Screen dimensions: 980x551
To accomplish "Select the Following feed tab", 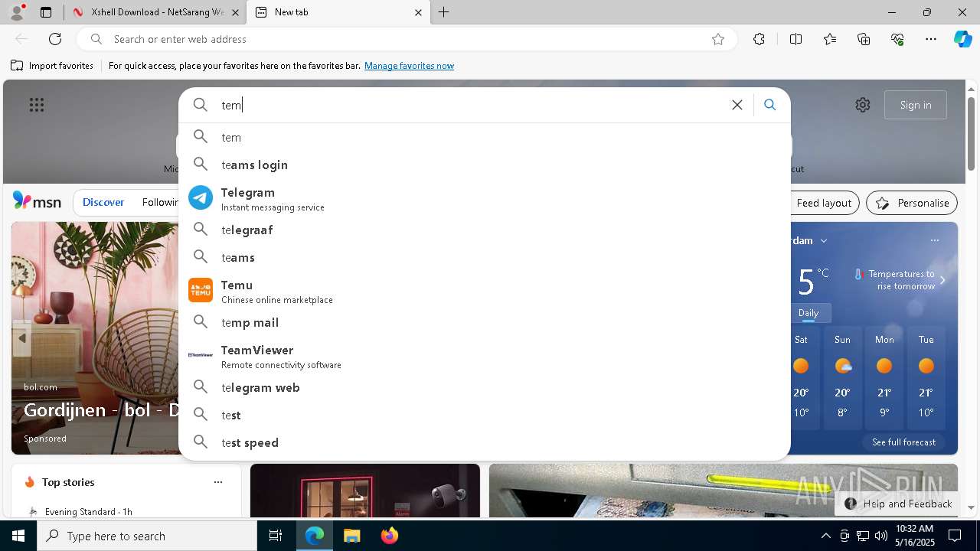I will (x=160, y=202).
